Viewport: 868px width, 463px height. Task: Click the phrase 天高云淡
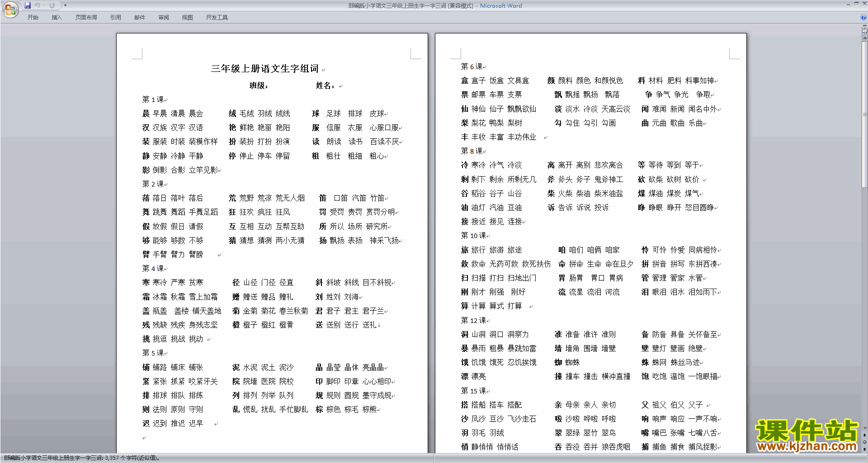coord(616,109)
